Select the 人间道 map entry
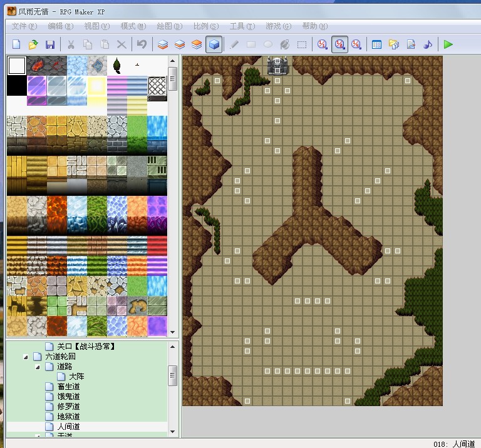 [x=68, y=427]
